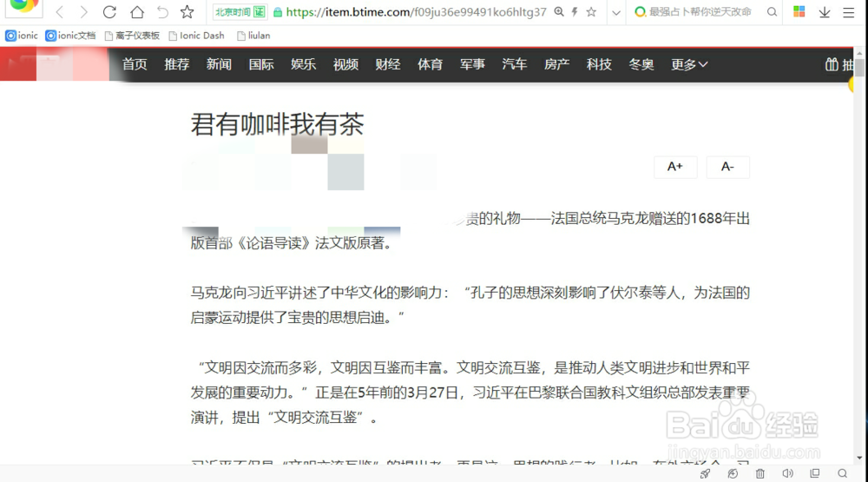Screen dimensions: 868x482
Task: Open the Ionic Dash bookmark
Action: click(196, 36)
